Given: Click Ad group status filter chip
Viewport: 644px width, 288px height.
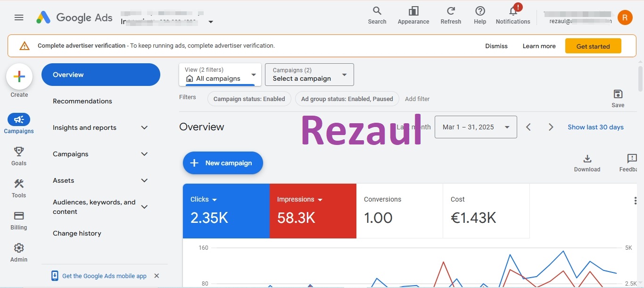Looking at the screenshot, I should [347, 99].
